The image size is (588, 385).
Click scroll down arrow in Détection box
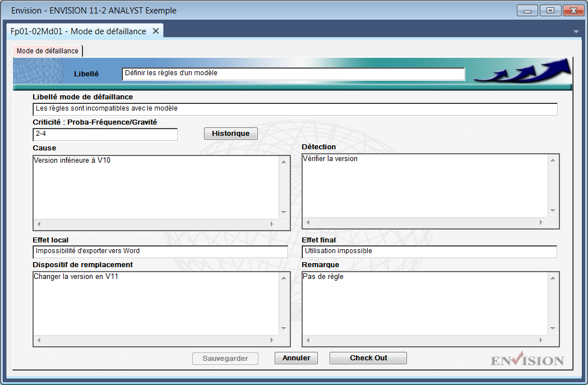point(553,211)
